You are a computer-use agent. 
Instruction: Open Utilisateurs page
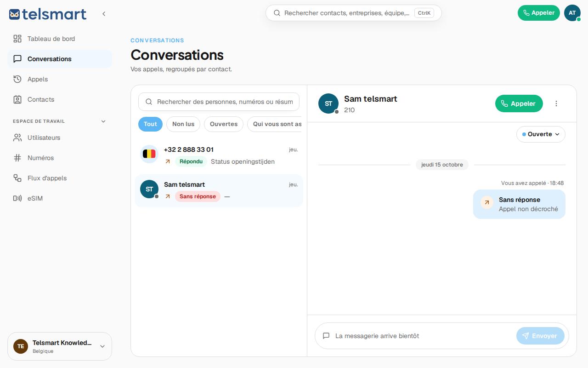tap(60, 138)
